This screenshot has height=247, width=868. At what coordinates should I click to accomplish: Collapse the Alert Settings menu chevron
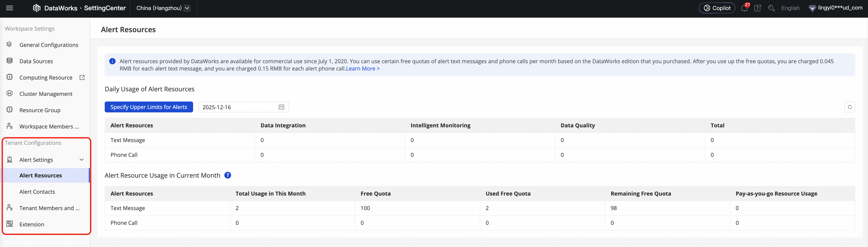(82, 160)
